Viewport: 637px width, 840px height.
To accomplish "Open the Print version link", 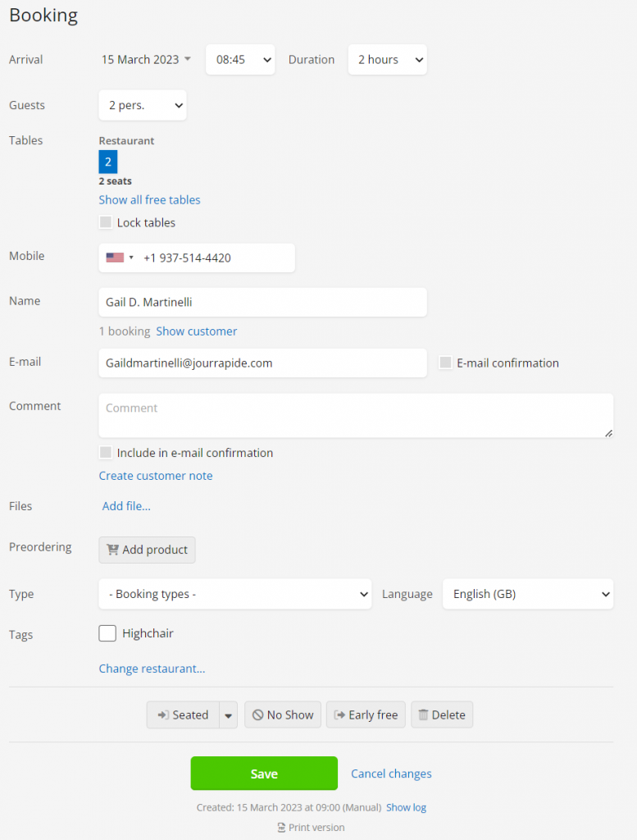I will tap(311, 827).
